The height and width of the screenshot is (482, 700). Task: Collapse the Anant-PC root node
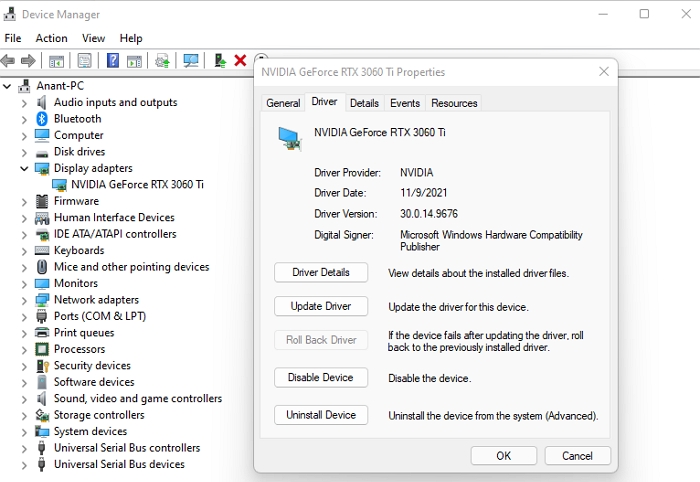click(7, 86)
